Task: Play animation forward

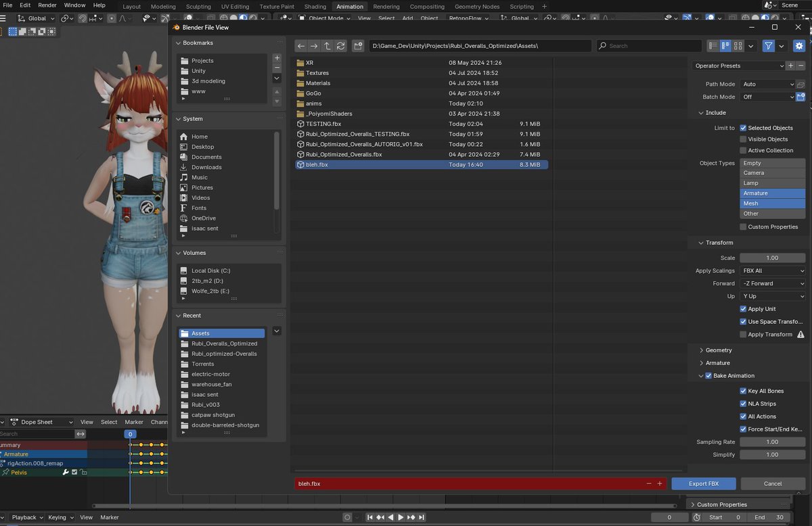Action: [401, 517]
